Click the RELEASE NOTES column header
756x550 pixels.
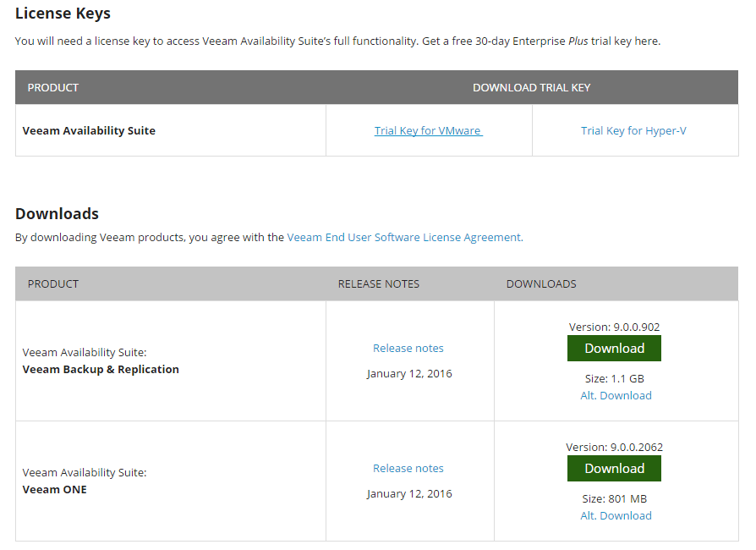point(379,284)
